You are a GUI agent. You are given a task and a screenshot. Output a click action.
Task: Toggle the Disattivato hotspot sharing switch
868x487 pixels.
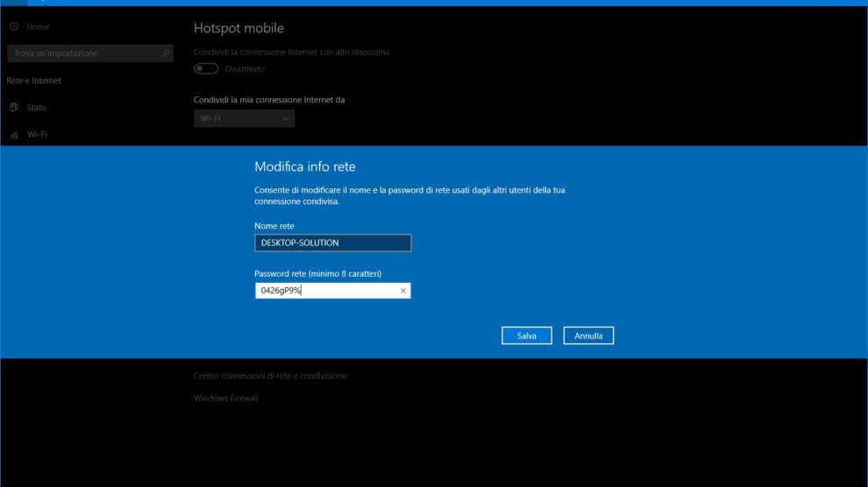(206, 68)
